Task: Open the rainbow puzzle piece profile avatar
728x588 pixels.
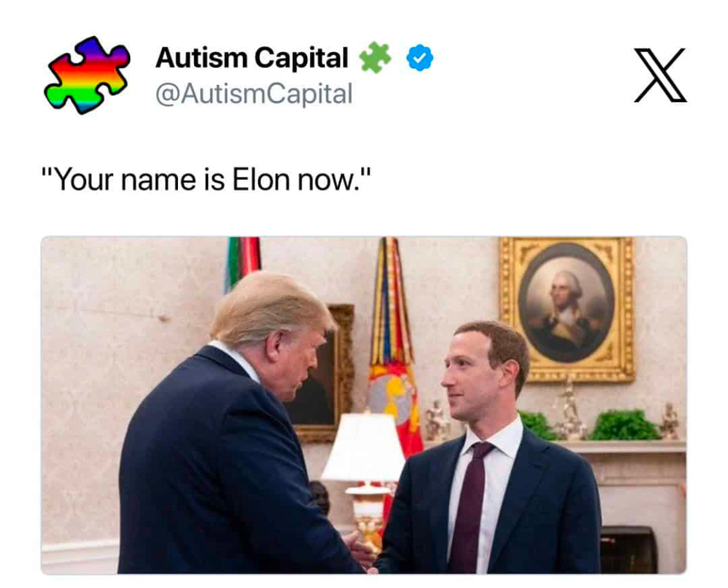Action: (x=87, y=75)
